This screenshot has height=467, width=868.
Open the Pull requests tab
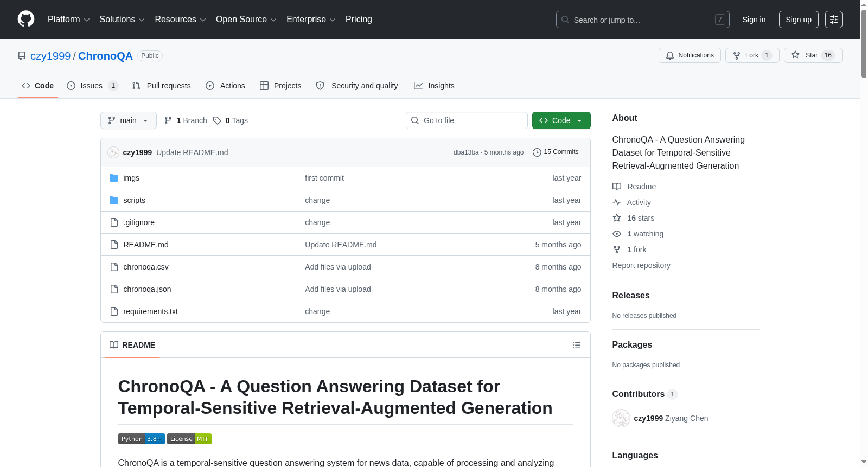[161, 86]
